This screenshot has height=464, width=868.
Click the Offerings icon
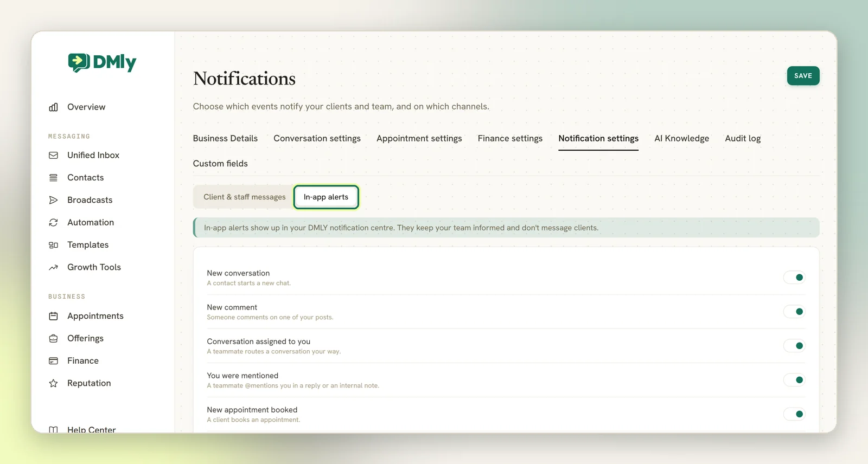coord(53,339)
